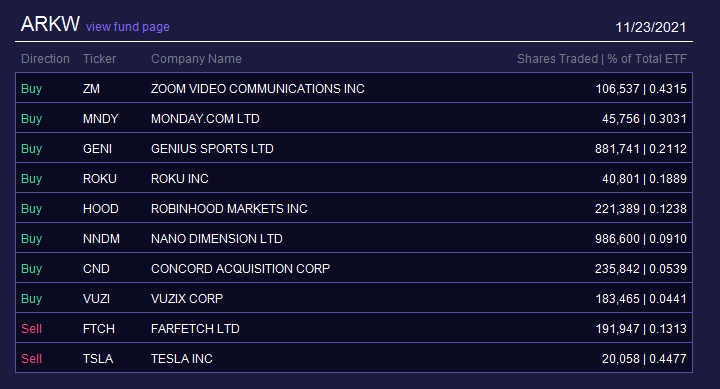This screenshot has width=720, height=389.
Task: Click the Sell label in the FTCH row
Action: coord(32,329)
